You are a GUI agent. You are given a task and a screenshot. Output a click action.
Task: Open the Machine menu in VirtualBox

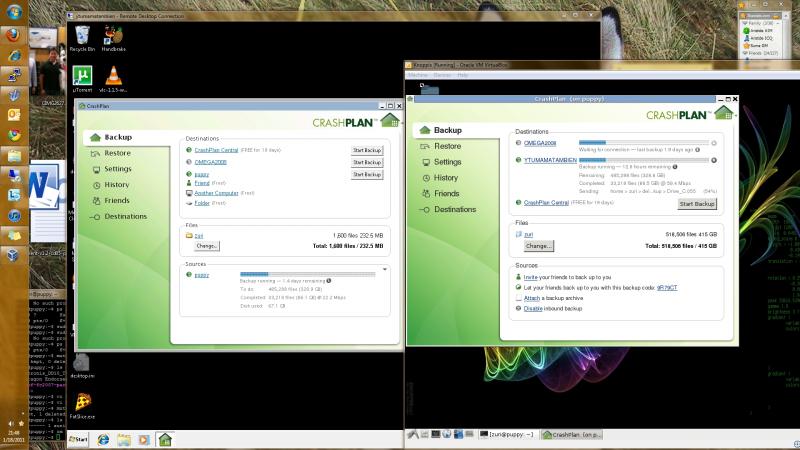(417, 75)
